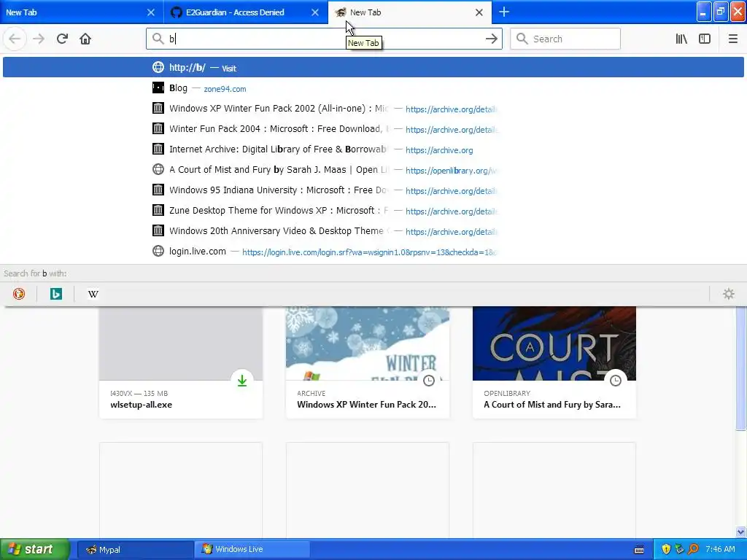Open a new tab with the plus button

(x=503, y=12)
